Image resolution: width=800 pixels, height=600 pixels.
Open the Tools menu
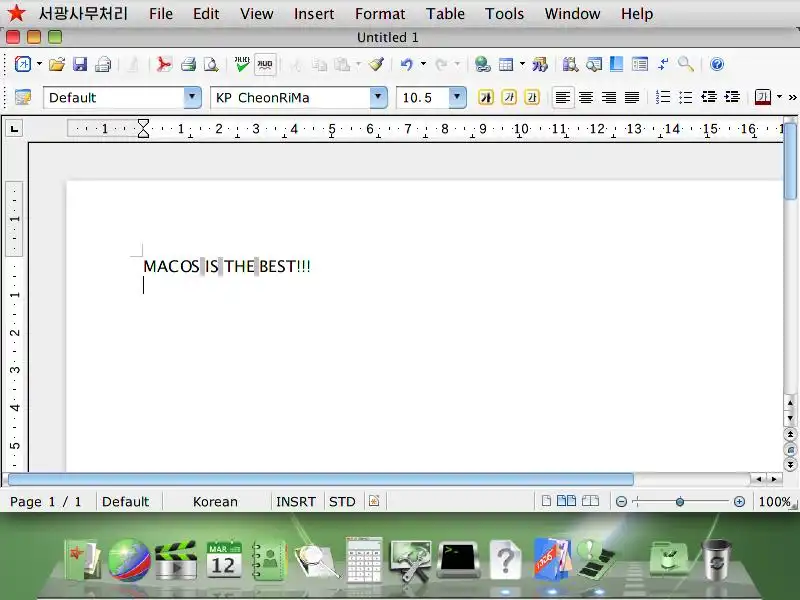(x=505, y=14)
